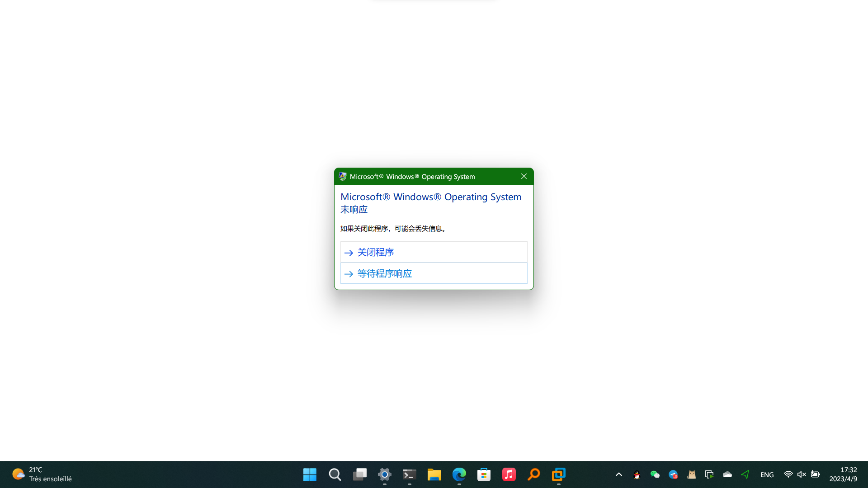Screen dimensions: 868x488
Task: Switch to the Terminal taskbar app
Action: click(x=410, y=474)
